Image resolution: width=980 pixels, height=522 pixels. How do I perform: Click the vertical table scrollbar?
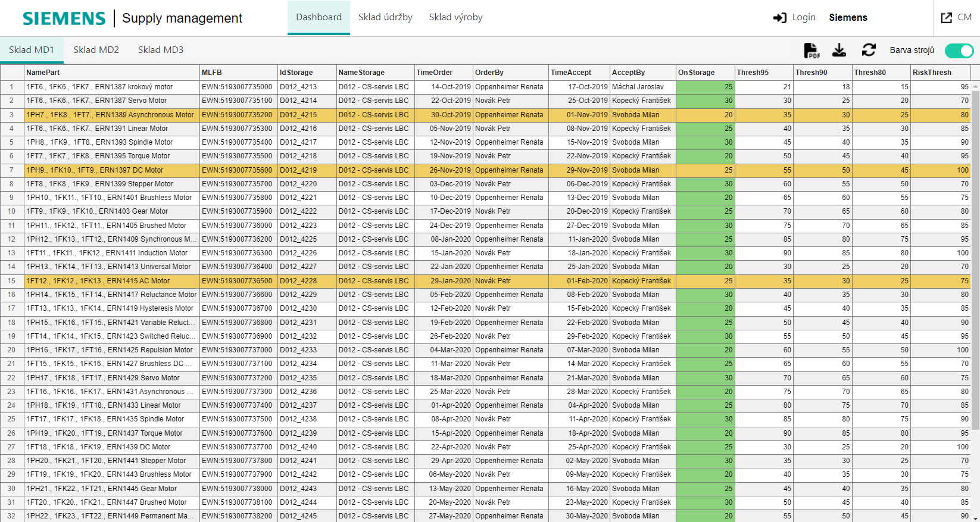tap(975, 256)
